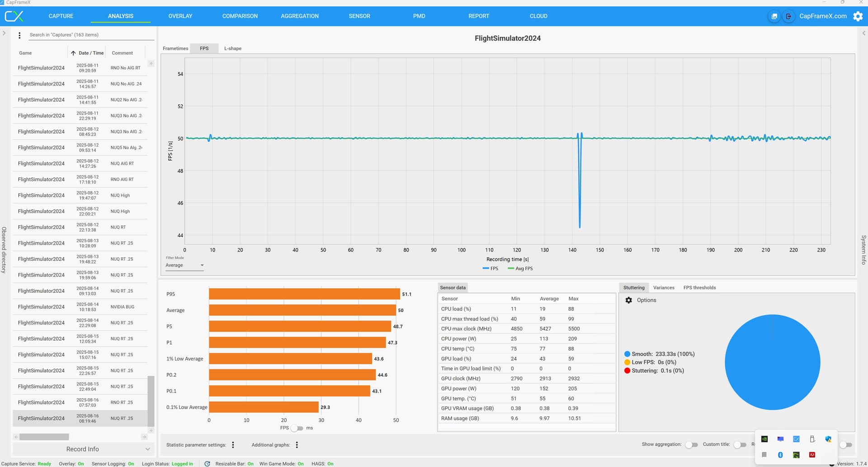Click the Comment column header
The image size is (868, 467).
[x=122, y=53]
